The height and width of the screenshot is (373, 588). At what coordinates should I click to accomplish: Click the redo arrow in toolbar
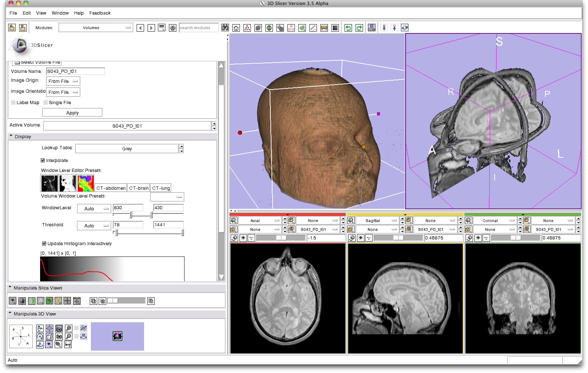click(x=359, y=28)
